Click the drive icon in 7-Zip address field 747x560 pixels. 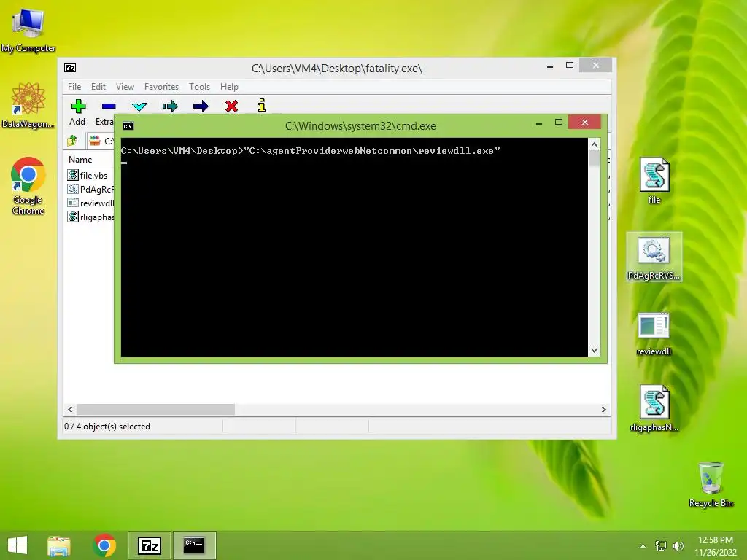95,141
